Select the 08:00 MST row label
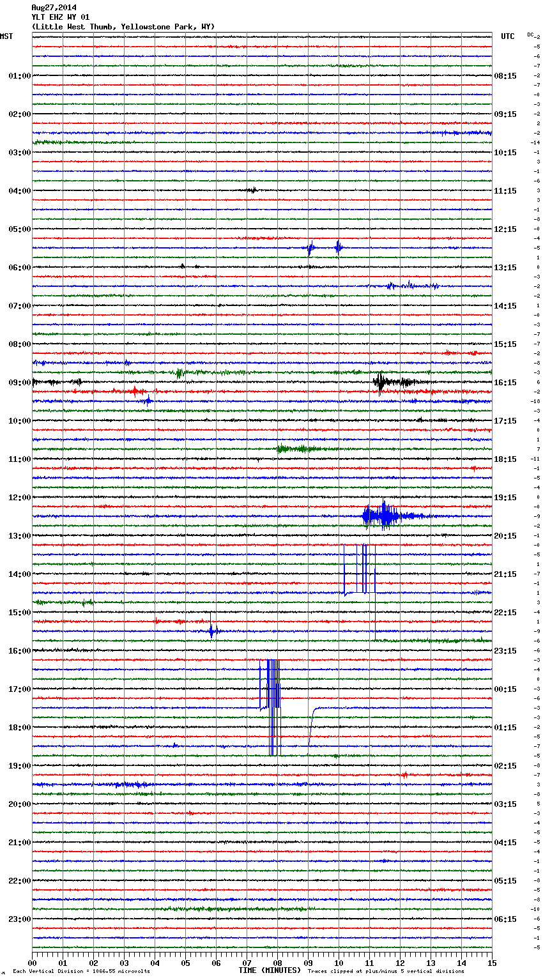Image resolution: width=543 pixels, height=980 pixels. pyautogui.click(x=19, y=344)
